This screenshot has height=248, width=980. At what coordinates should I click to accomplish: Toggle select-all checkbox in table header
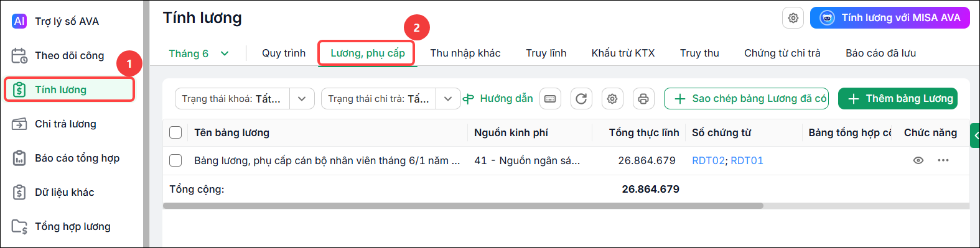tap(175, 132)
